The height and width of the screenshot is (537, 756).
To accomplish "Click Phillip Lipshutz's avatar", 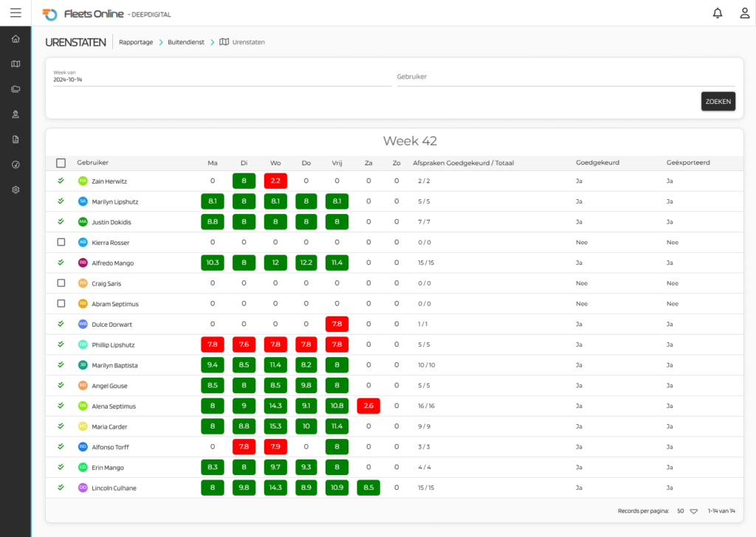I will [83, 344].
